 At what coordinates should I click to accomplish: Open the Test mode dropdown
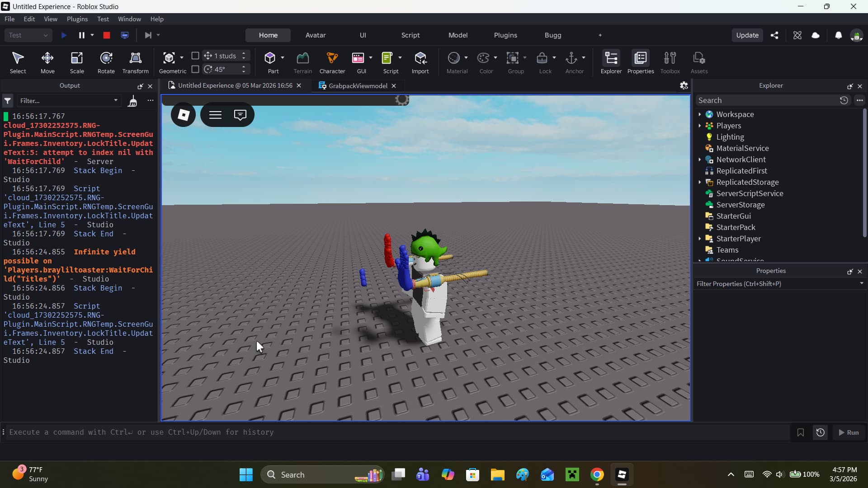28,35
